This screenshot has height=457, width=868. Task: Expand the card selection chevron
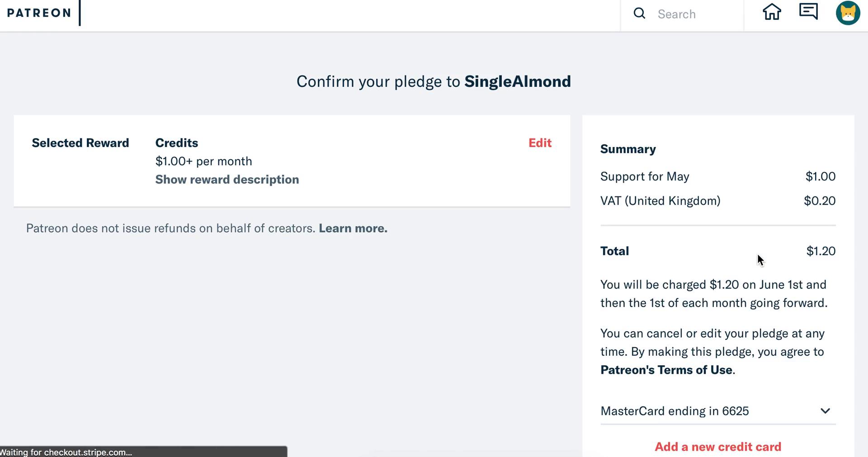(825, 411)
